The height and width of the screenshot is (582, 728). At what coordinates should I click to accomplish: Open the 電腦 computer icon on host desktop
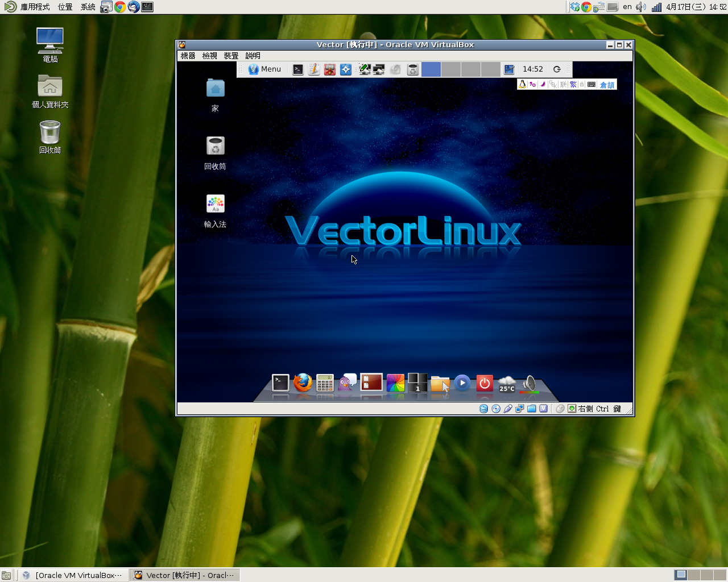pyautogui.click(x=50, y=45)
